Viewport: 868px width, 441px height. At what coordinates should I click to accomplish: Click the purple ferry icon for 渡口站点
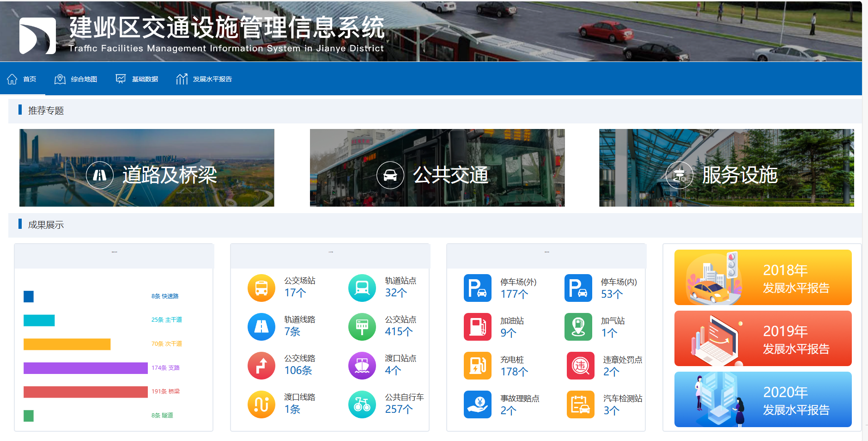pos(362,366)
